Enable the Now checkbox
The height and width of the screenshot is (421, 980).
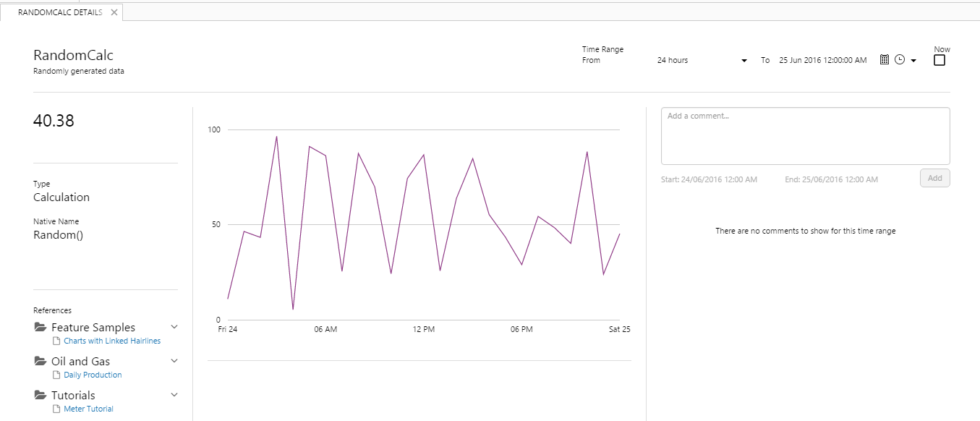click(939, 61)
